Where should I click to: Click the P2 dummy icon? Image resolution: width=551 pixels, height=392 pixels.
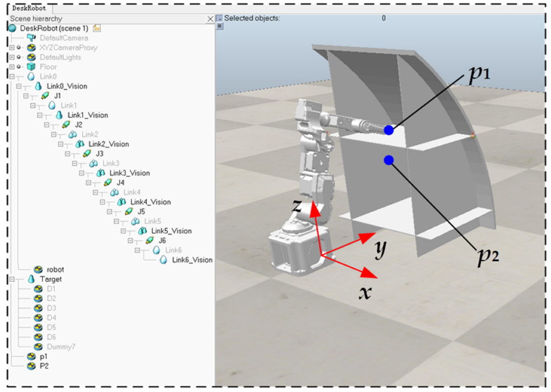coord(32,366)
